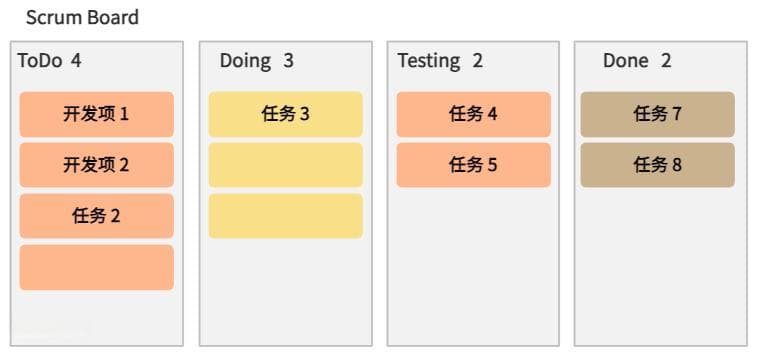This screenshot has height=360, width=759.
Task: Click the ToDo count number 4
Action: point(76,60)
